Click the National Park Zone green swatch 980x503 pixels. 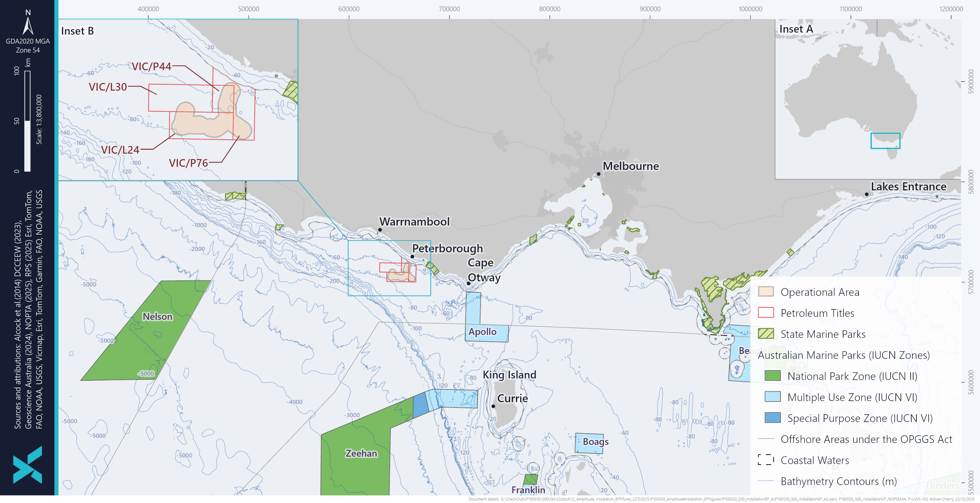pyautogui.click(x=772, y=376)
